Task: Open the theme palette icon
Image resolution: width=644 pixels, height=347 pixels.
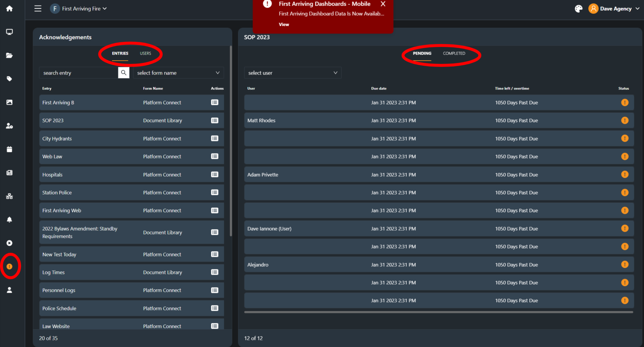Action: coord(578,9)
